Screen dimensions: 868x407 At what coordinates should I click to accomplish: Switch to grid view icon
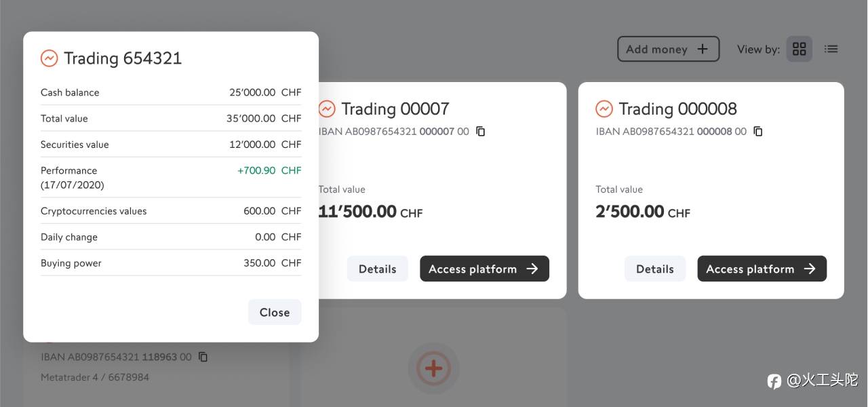click(x=799, y=49)
